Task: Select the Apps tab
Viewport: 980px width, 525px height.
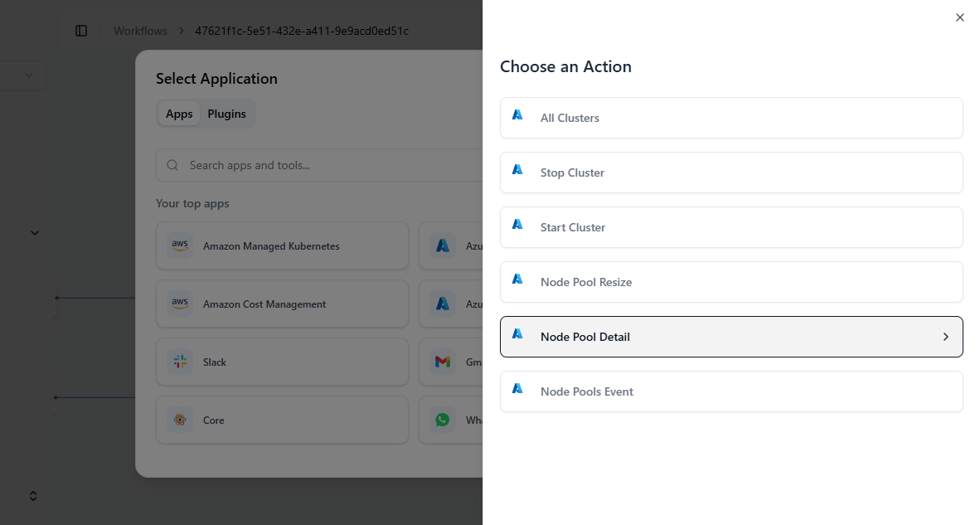Action: pos(179,114)
